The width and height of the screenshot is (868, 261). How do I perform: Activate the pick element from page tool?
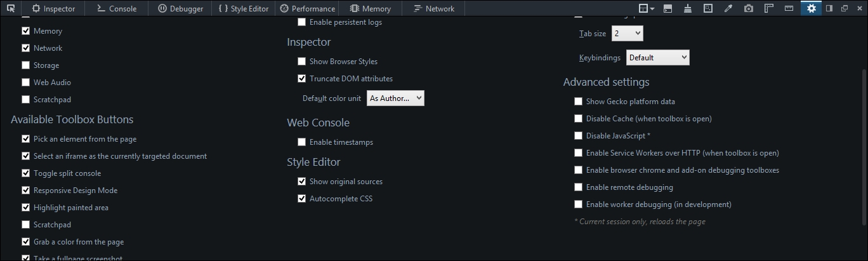point(11,8)
